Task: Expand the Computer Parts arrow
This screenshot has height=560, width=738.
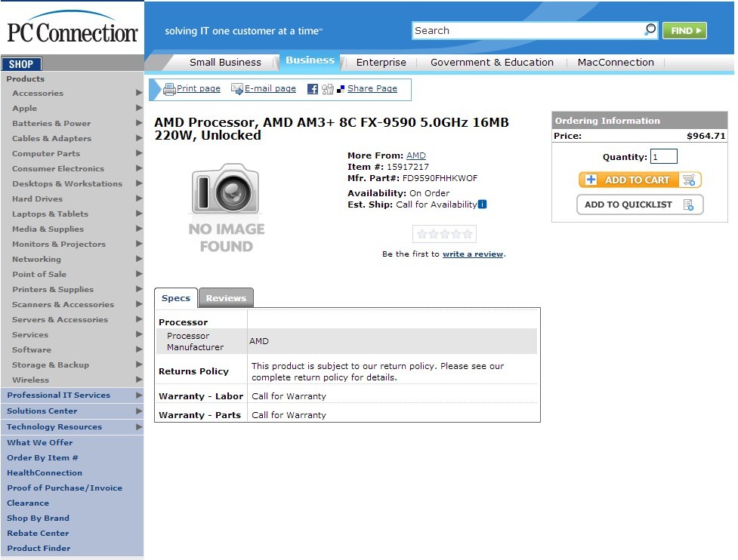Action: (139, 152)
